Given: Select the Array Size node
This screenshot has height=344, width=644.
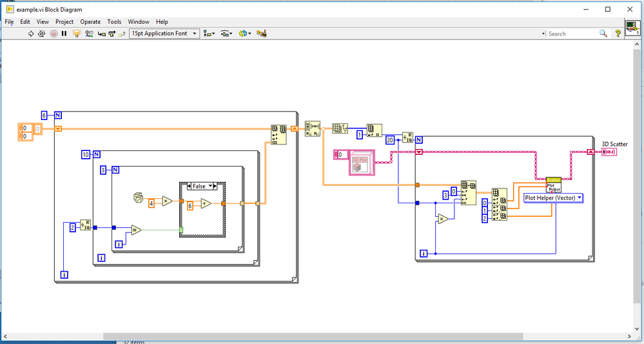Looking at the screenshot, I should pyautogui.click(x=340, y=128).
